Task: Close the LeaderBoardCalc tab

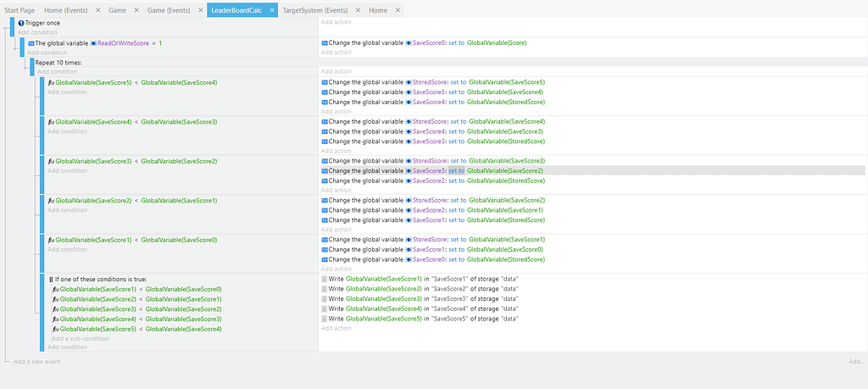Action: (272, 10)
